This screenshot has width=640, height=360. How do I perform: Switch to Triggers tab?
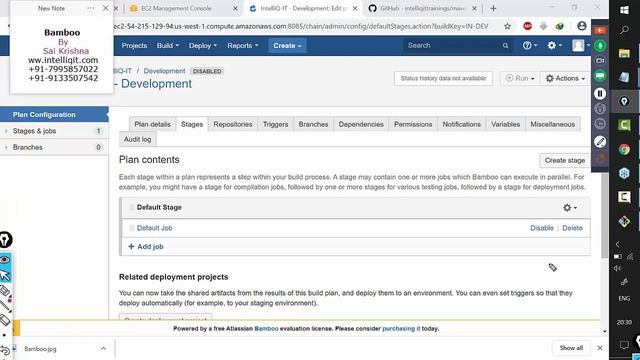pos(275,124)
